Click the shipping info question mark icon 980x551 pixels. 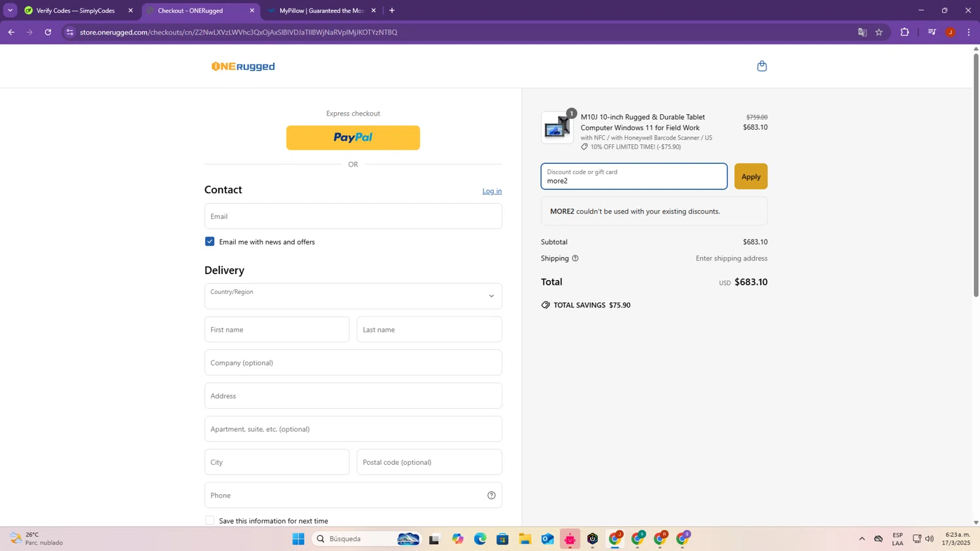coord(576,259)
